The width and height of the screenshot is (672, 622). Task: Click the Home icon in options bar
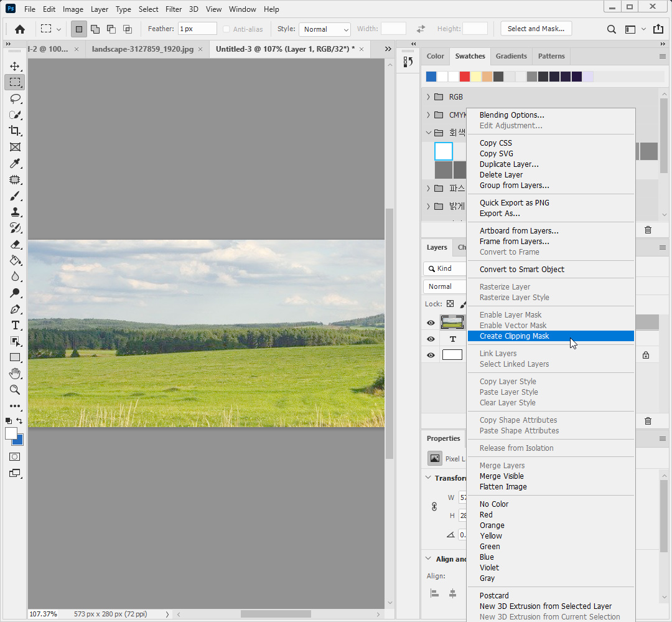[20, 29]
